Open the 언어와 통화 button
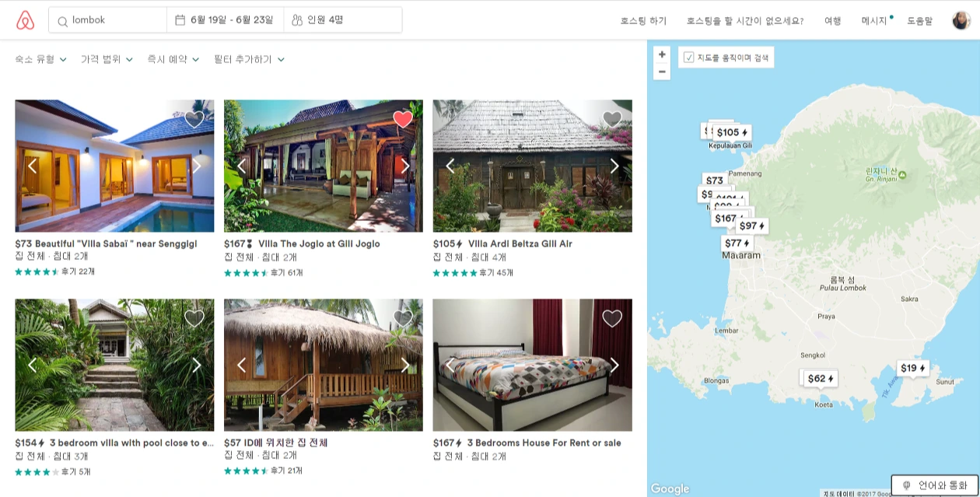The height and width of the screenshot is (497, 980). pos(934,485)
